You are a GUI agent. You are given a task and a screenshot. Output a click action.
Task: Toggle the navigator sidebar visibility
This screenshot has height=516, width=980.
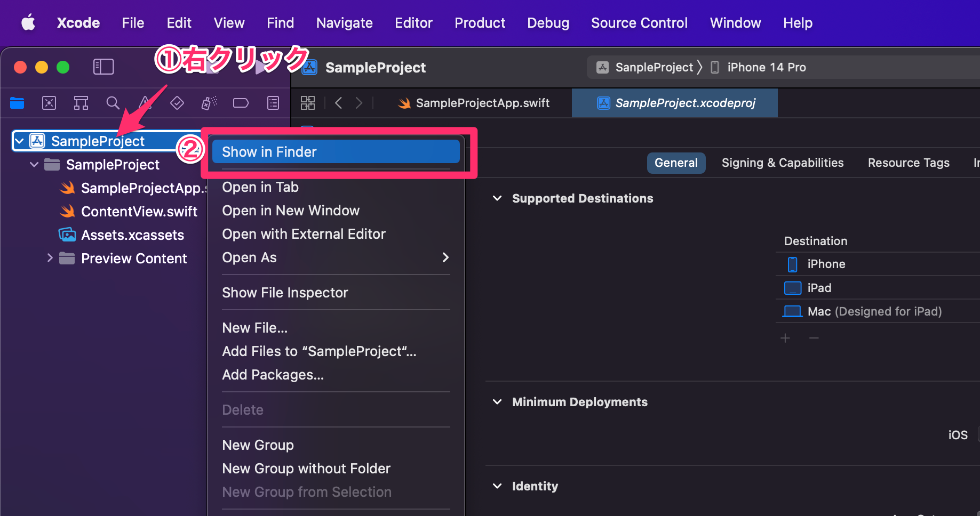(x=103, y=67)
